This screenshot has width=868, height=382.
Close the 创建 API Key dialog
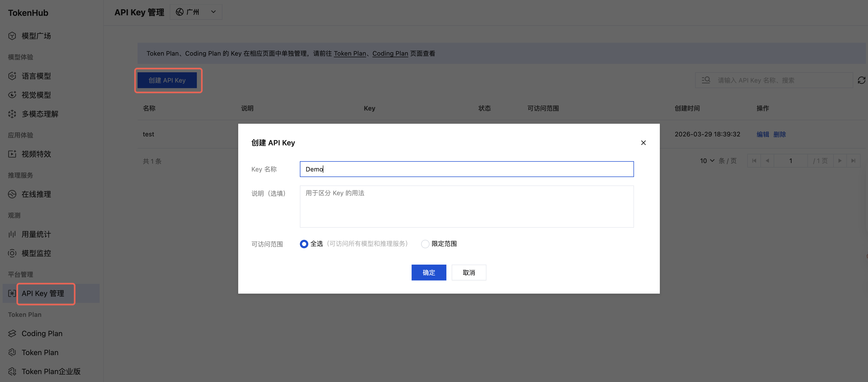643,143
